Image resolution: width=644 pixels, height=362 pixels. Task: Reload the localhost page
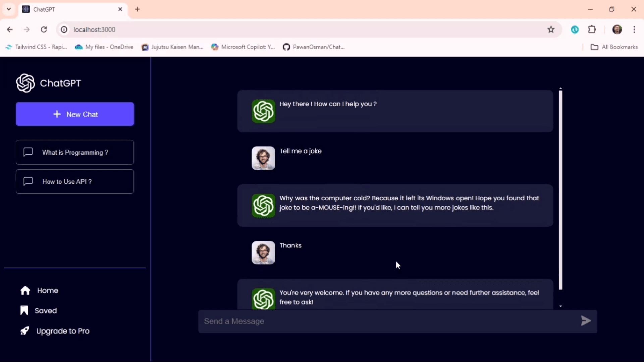(x=44, y=29)
